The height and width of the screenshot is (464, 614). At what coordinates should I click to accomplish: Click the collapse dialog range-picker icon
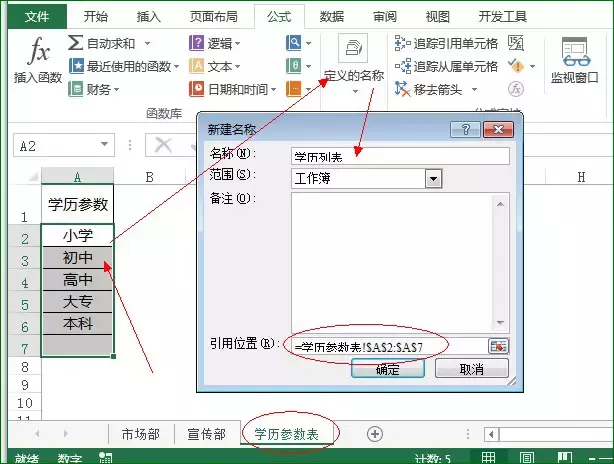[x=498, y=346]
